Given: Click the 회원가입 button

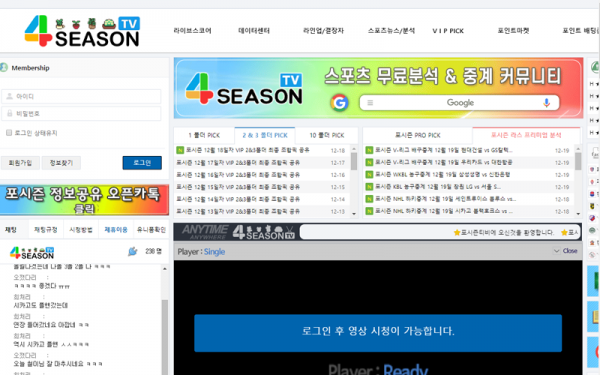Looking at the screenshot, I should [x=20, y=163].
